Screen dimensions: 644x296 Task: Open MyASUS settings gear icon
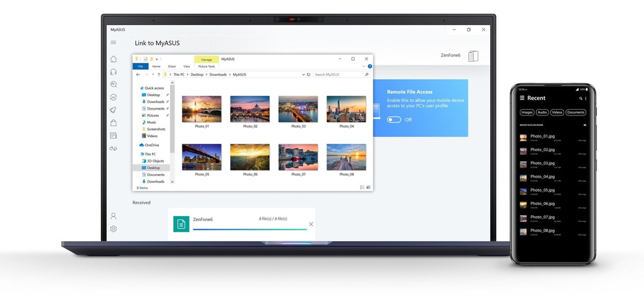(x=113, y=228)
